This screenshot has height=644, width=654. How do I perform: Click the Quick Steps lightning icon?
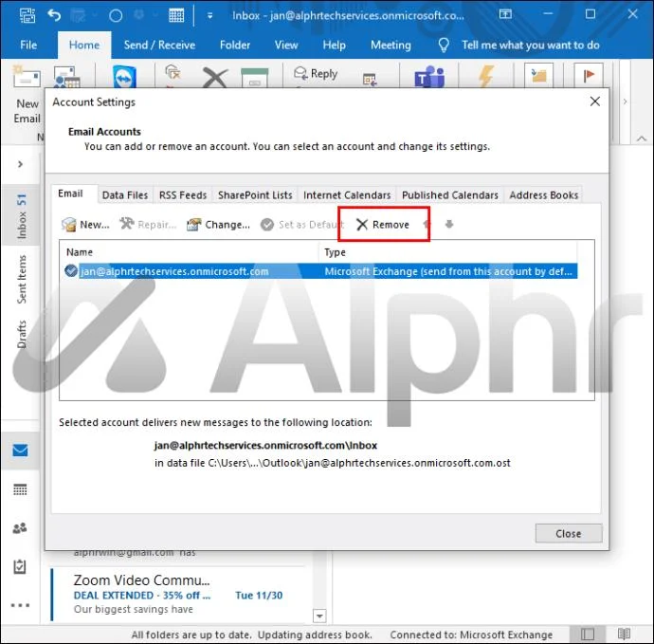pos(486,76)
